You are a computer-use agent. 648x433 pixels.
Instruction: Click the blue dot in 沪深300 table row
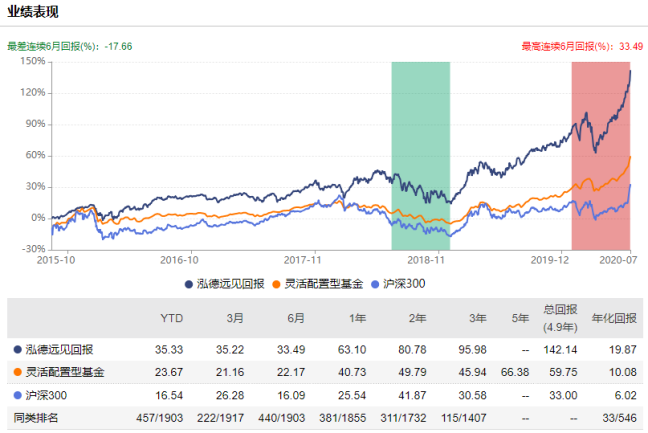[x=16, y=396]
